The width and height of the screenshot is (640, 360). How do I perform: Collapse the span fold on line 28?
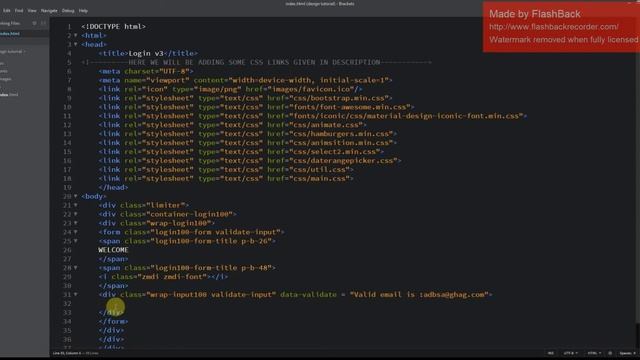(76, 268)
